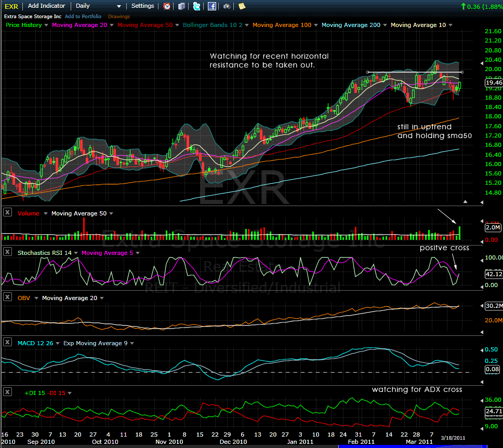
Task: Click the upper scale arrow of the +DI -DI panel
Action: [x=482, y=401]
